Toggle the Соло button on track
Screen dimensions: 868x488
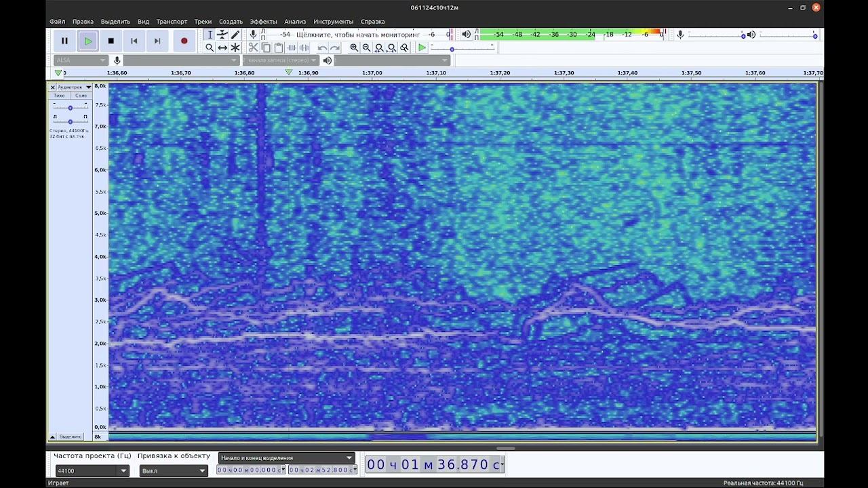click(x=81, y=96)
